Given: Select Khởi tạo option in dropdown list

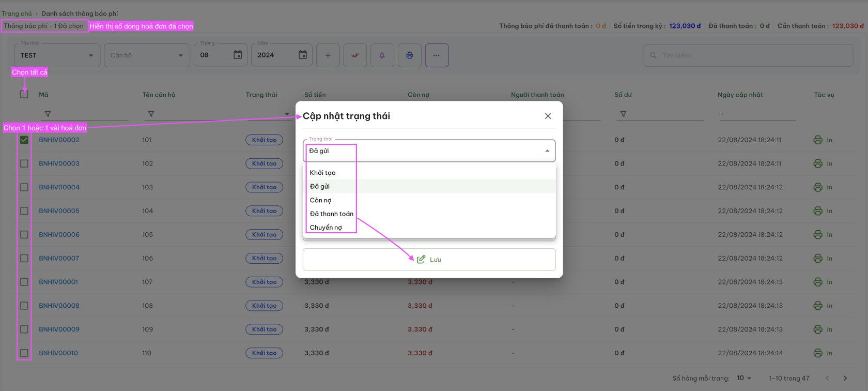Looking at the screenshot, I should coord(429,173).
